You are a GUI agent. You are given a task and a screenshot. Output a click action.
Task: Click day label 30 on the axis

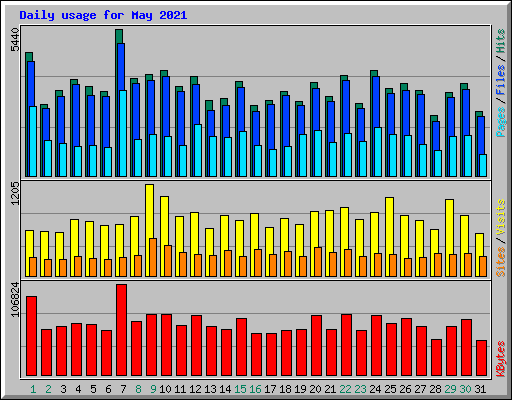tap(465, 389)
